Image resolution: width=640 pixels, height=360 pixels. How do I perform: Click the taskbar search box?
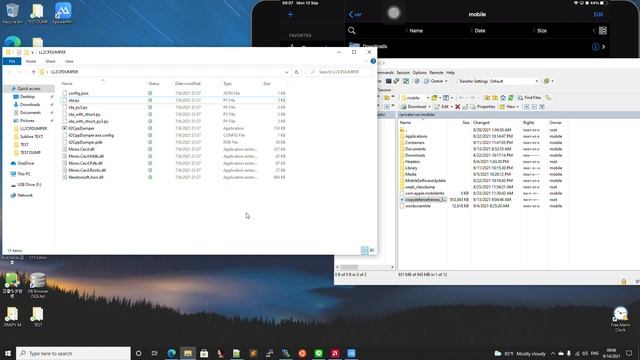coord(73,353)
